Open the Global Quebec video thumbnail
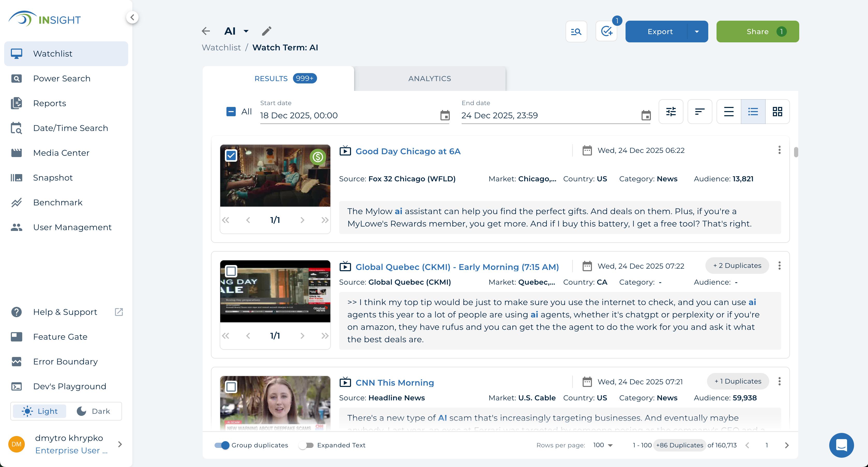Screen dimensions: 868x467 (x=275, y=291)
